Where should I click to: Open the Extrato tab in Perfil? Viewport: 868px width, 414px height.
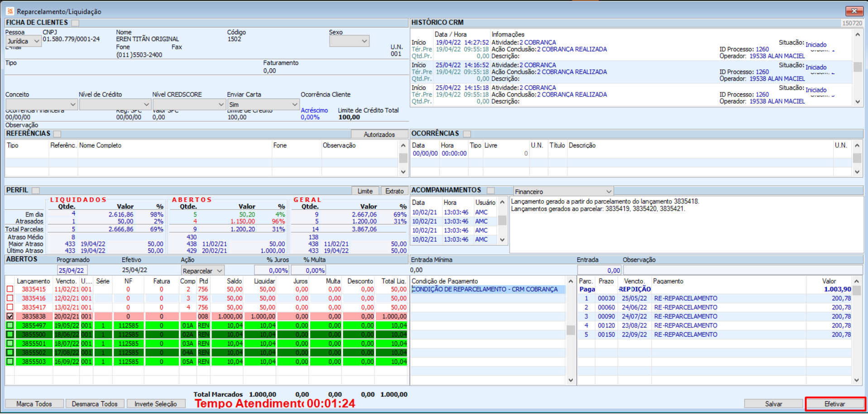[x=394, y=191]
